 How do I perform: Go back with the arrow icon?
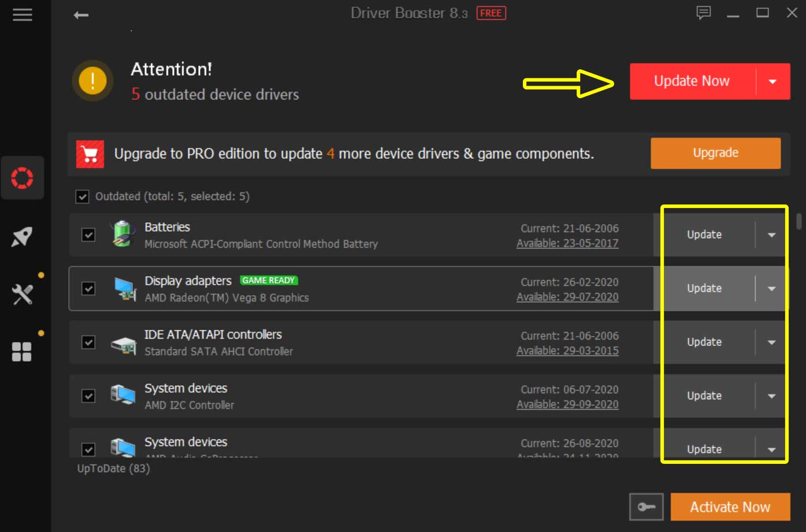coord(81,15)
